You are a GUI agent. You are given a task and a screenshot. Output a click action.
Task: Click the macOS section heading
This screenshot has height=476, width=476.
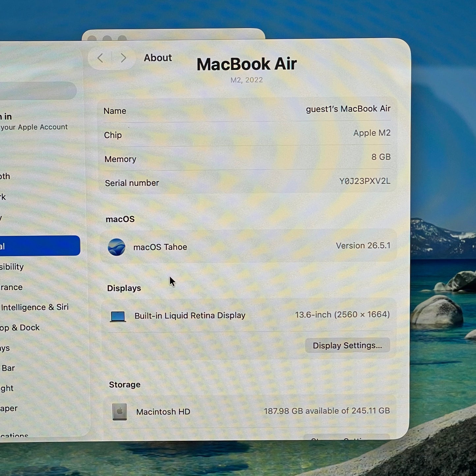point(120,219)
